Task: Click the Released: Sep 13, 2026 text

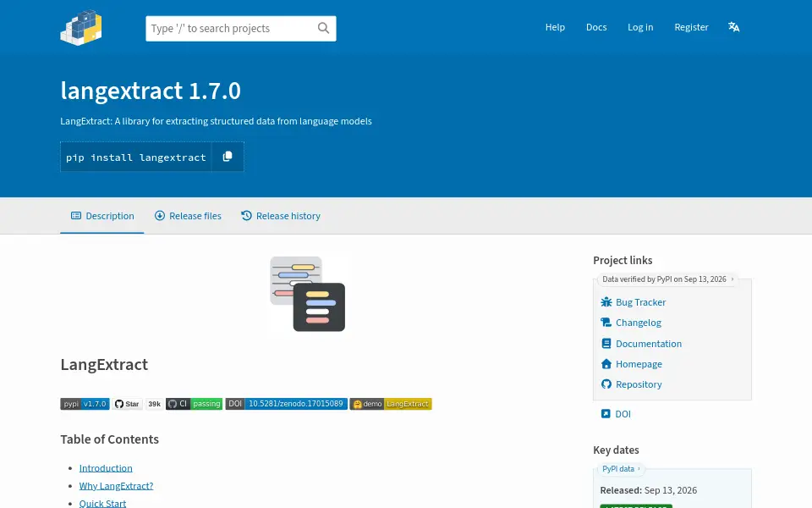Action: 649,490
